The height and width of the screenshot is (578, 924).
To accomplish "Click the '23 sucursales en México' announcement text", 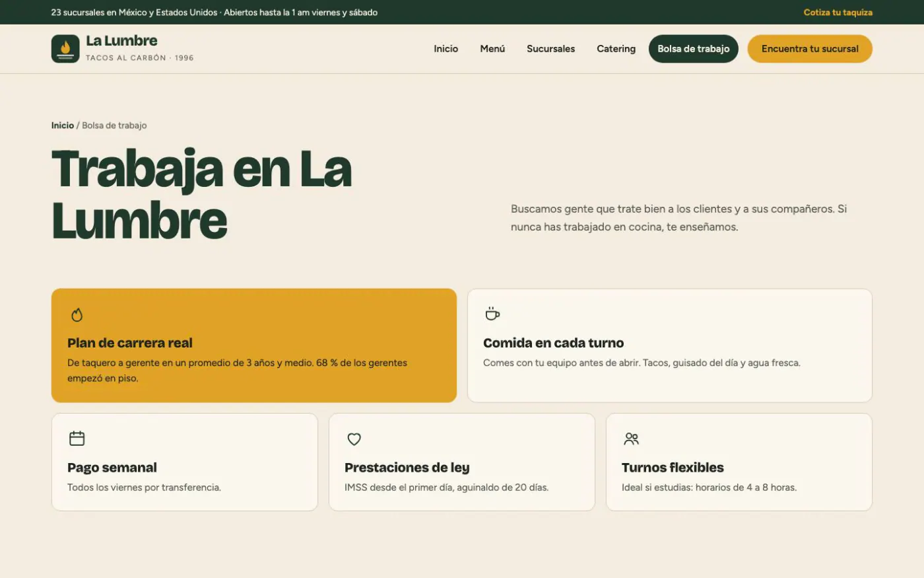I will [x=214, y=13].
